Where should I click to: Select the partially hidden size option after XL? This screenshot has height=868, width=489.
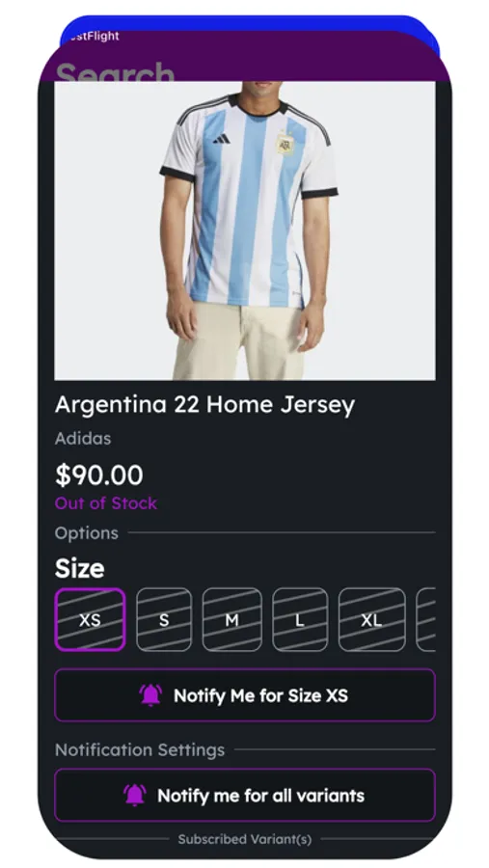click(426, 619)
